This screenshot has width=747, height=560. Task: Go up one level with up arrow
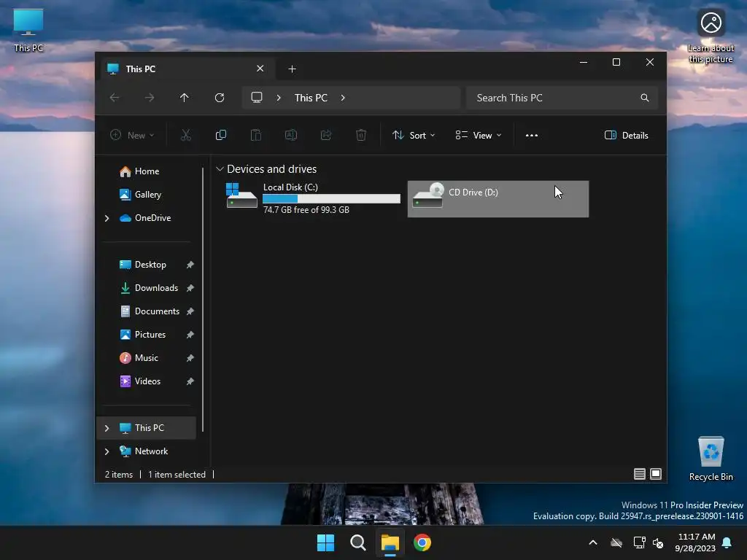click(185, 98)
